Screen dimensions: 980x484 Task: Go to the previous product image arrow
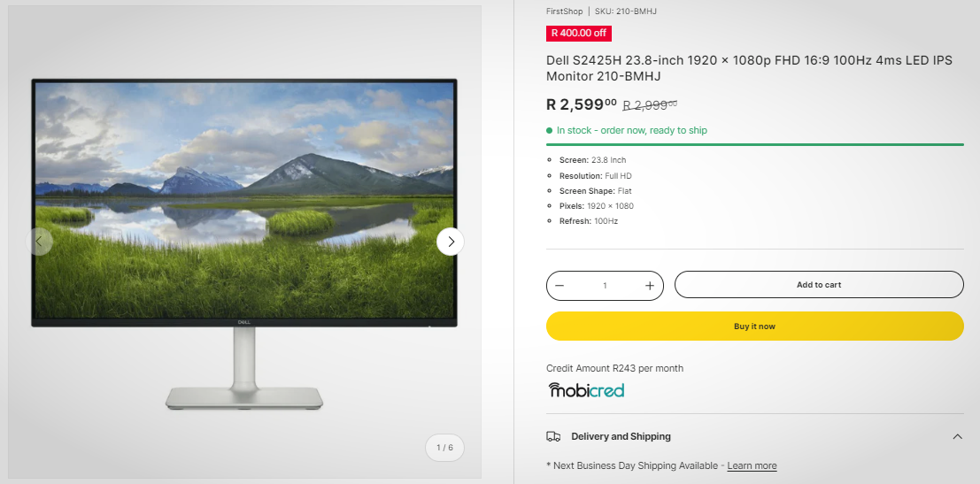point(39,242)
